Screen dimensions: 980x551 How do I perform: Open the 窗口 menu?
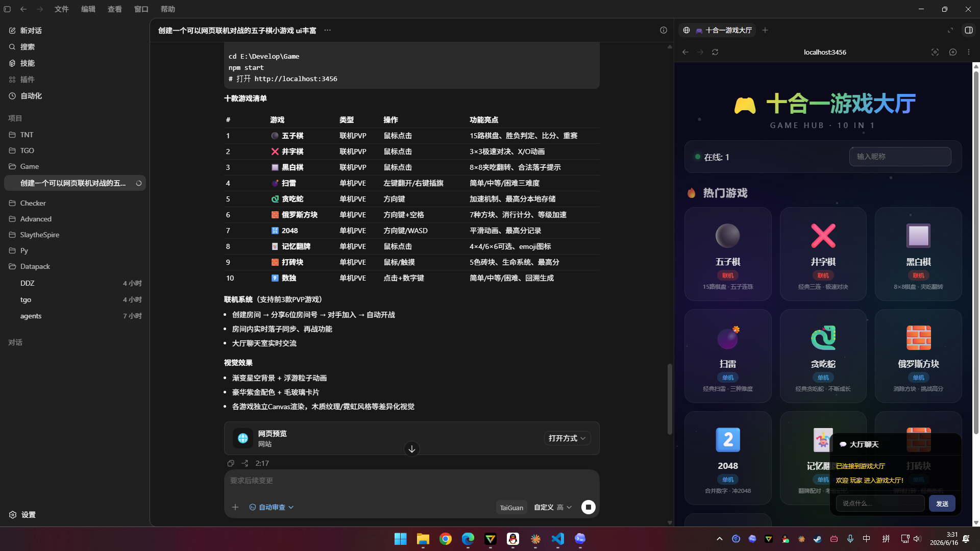[141, 9]
